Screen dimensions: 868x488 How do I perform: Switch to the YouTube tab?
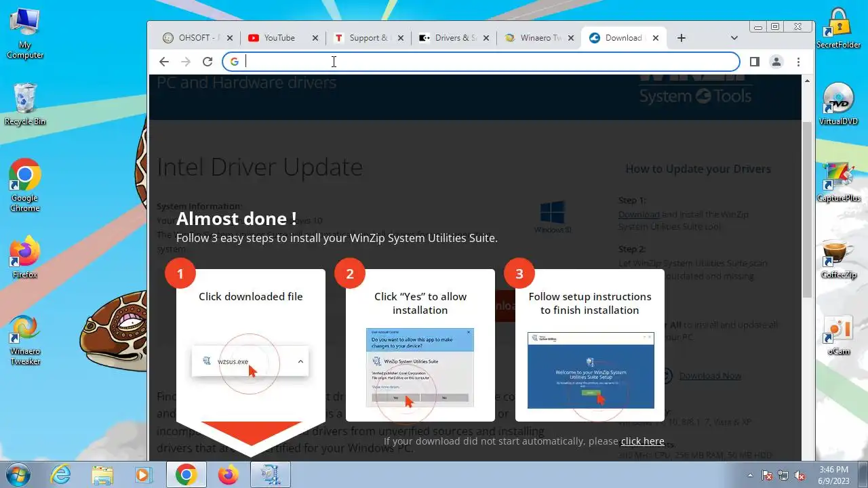pyautogui.click(x=283, y=38)
